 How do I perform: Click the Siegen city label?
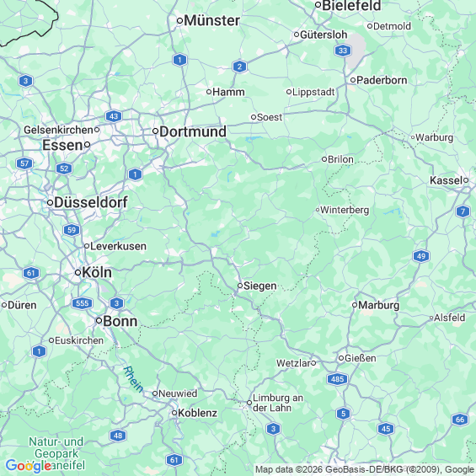click(260, 286)
